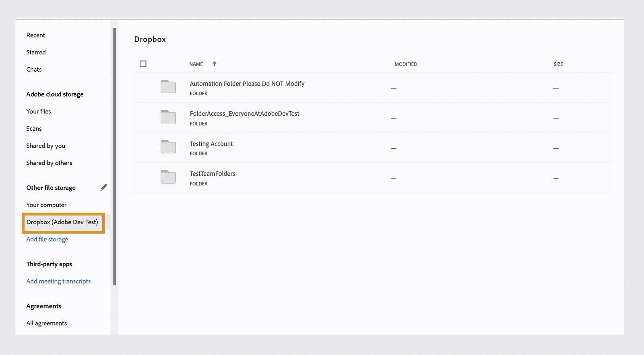
Task: Tick the select-all checkbox in header
Action: [143, 64]
